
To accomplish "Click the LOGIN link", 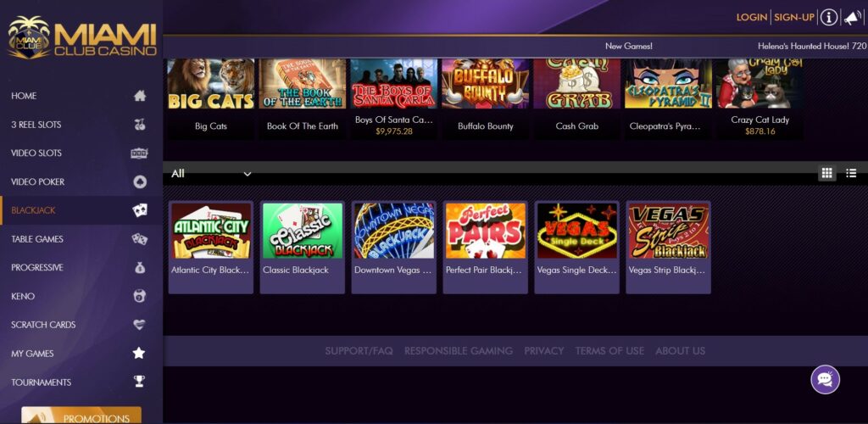I will [751, 18].
